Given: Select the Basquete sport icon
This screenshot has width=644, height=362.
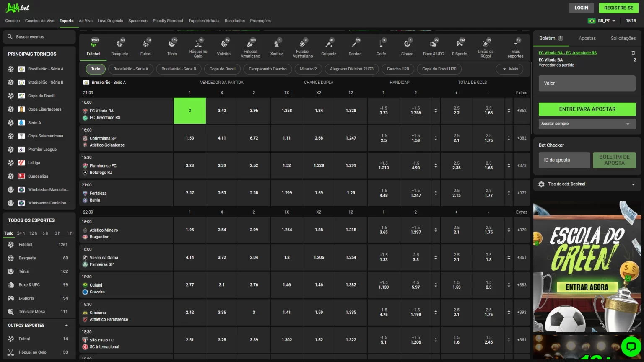Looking at the screenshot, I should [119, 44].
